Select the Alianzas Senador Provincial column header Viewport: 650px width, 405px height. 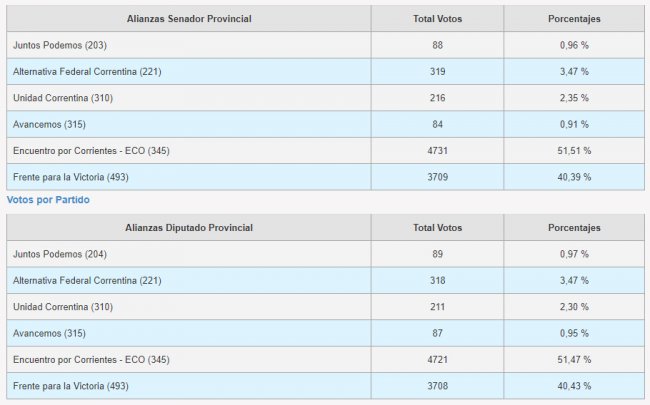(x=189, y=19)
